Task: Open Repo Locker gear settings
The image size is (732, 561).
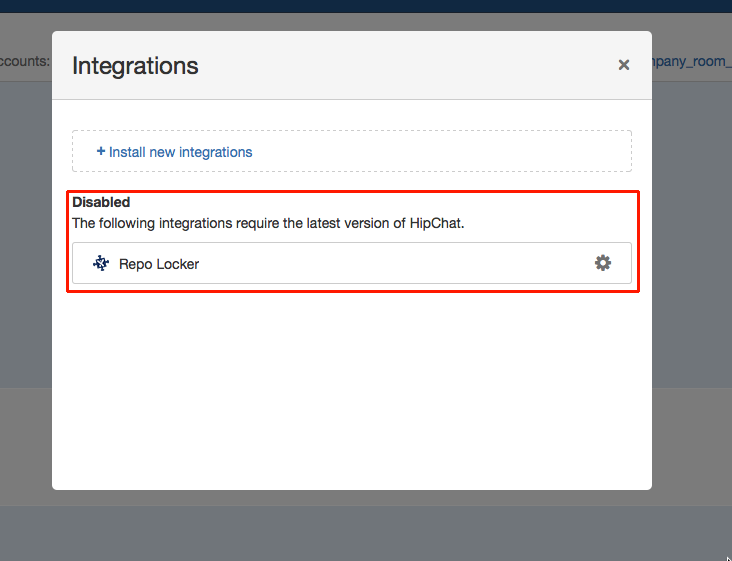Action: [602, 263]
